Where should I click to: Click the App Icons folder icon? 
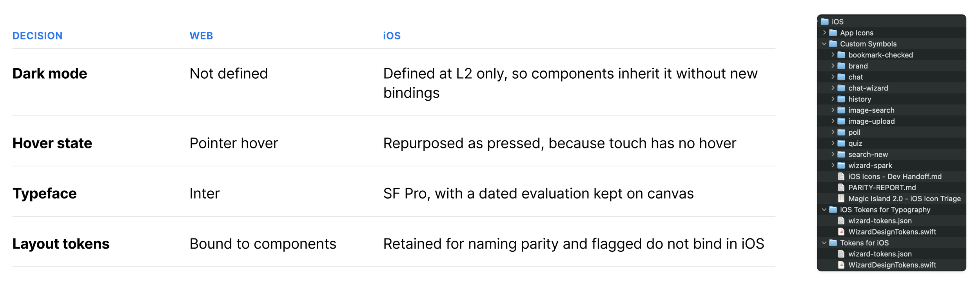point(833,33)
